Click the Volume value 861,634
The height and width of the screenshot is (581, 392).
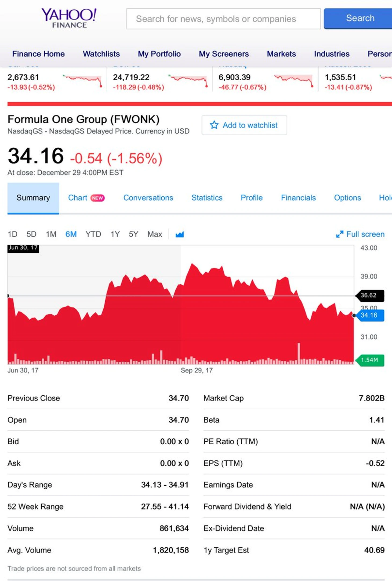click(x=174, y=528)
